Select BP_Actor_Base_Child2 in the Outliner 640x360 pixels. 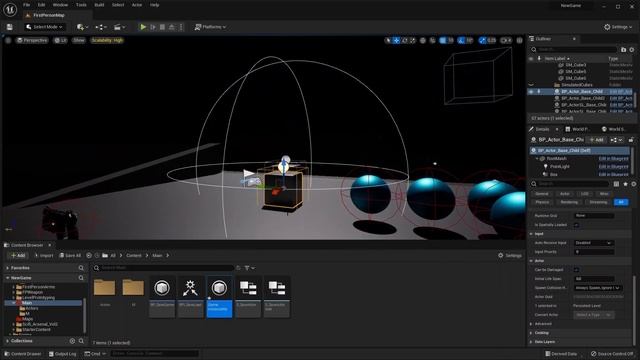click(x=583, y=98)
